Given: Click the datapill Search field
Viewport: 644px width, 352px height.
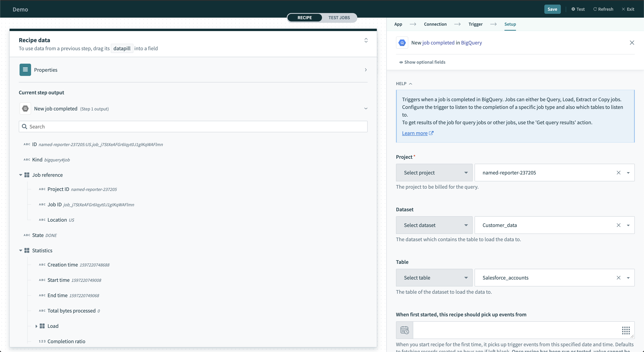Looking at the screenshot, I should pos(193,127).
